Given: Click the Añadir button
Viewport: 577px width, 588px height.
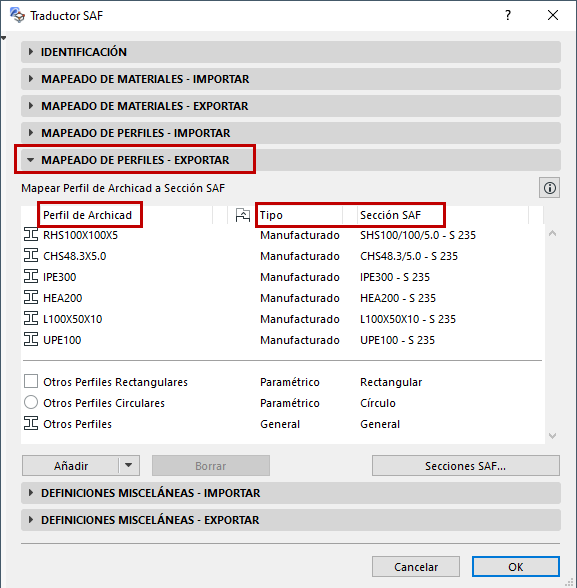Looking at the screenshot, I should (71, 465).
